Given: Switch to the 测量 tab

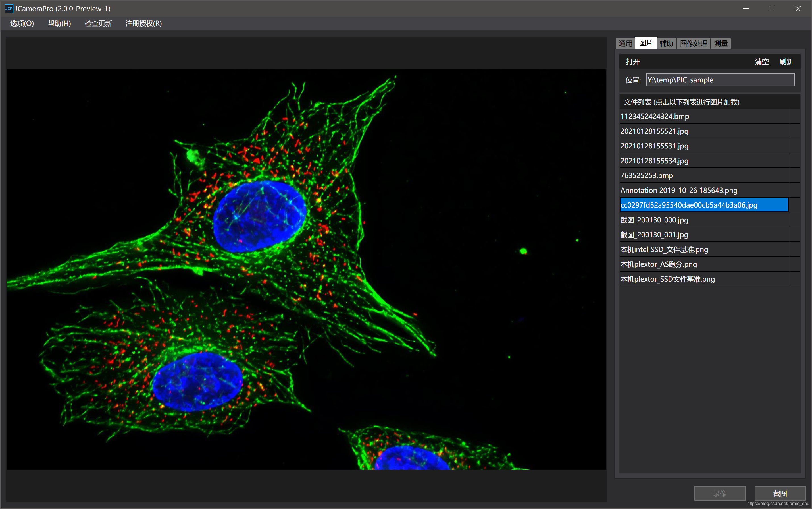Looking at the screenshot, I should pos(721,44).
